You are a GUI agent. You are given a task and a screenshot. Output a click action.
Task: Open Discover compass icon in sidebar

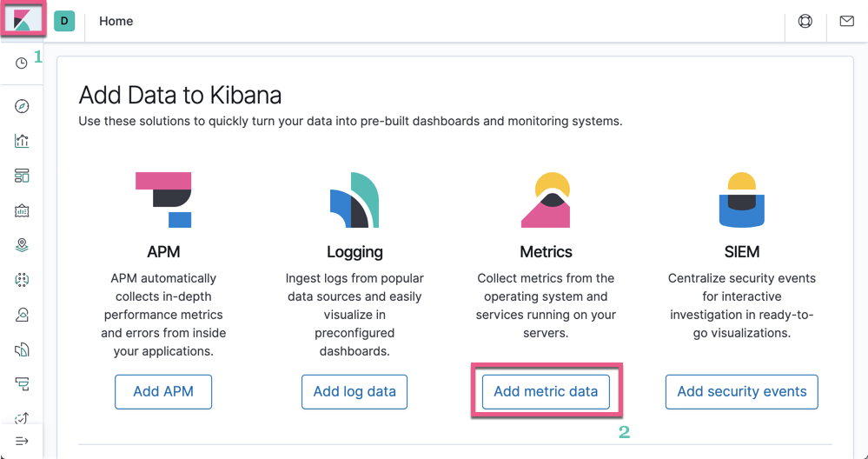click(22, 106)
